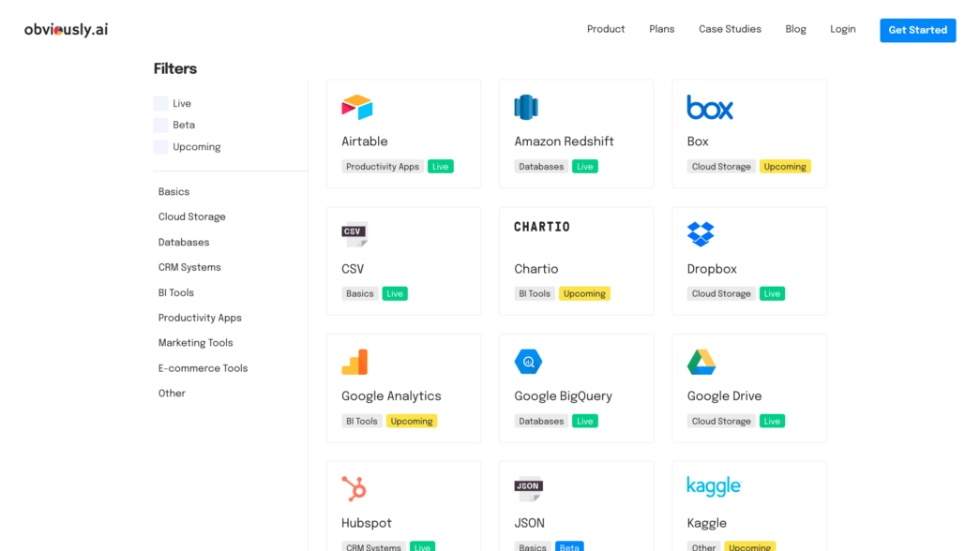
Task: Filter by Databases category in sidebar
Action: click(x=184, y=243)
